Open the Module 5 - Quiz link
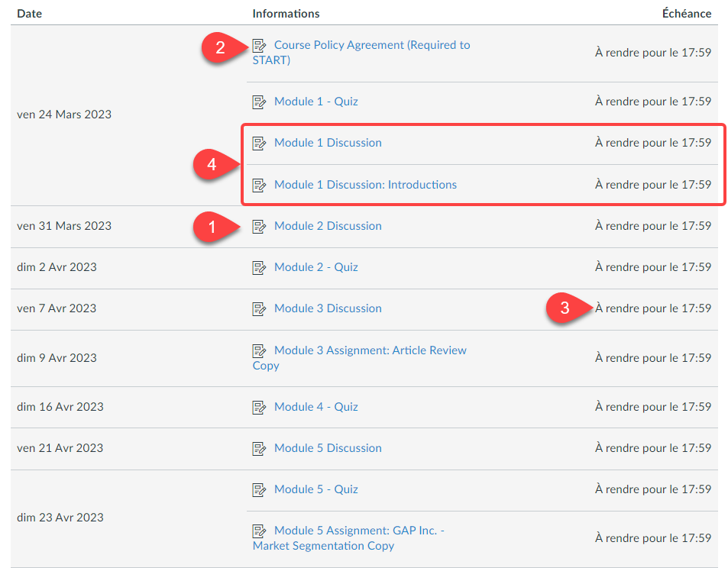 [315, 489]
